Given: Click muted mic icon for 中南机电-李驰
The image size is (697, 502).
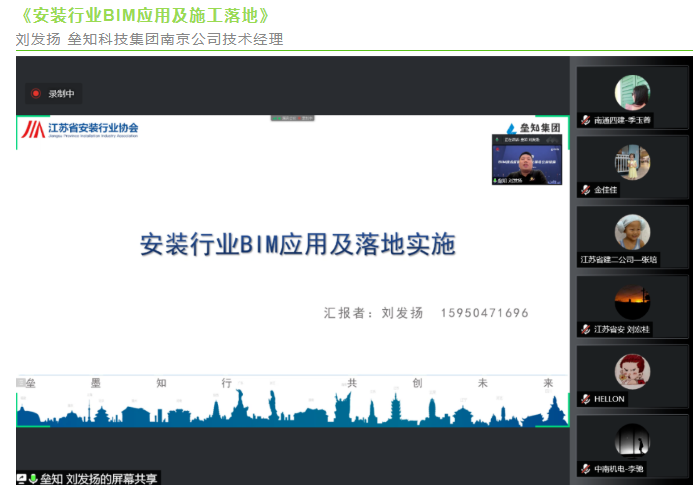Looking at the screenshot, I should coord(586,468).
